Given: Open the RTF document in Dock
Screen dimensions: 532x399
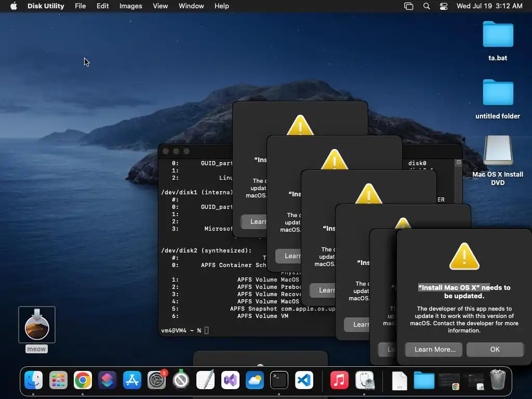Looking at the screenshot, I should (x=400, y=381).
